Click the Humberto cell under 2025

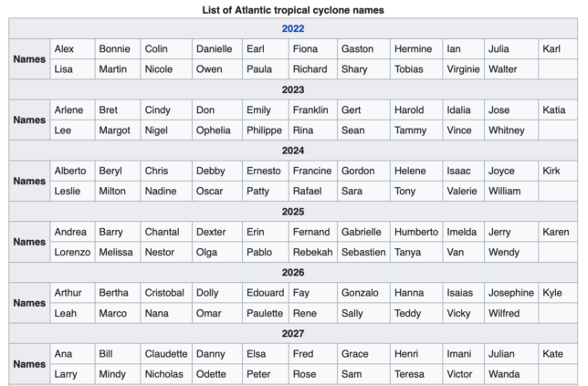click(416, 232)
